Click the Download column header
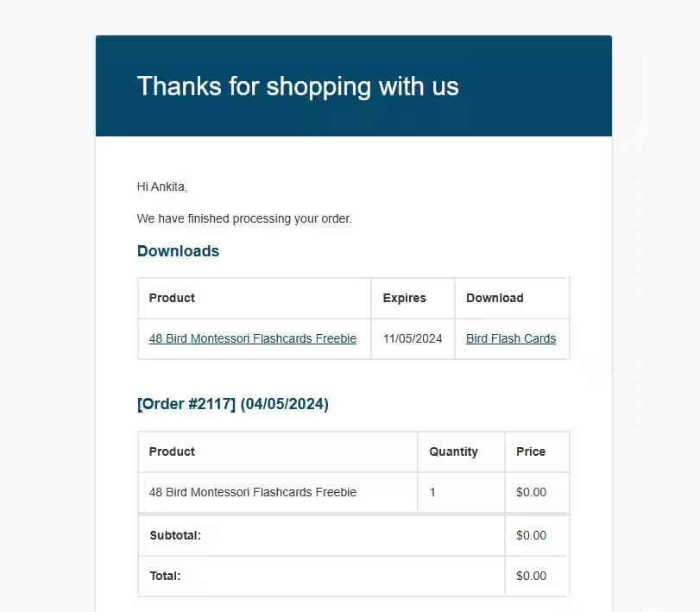The height and width of the screenshot is (612, 700). pos(495,298)
